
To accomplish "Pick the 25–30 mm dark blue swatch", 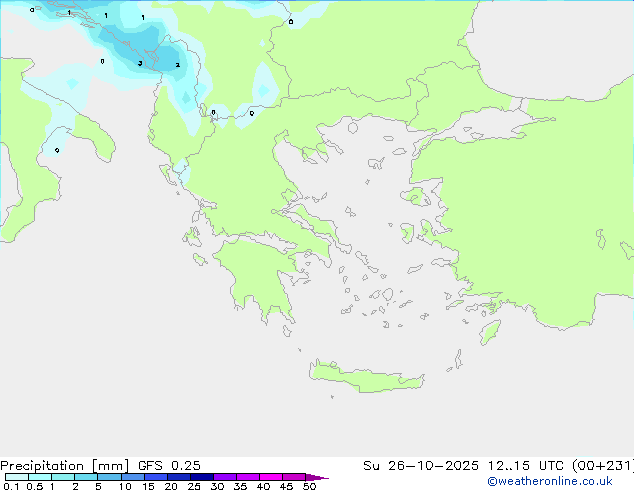I will (201, 477).
